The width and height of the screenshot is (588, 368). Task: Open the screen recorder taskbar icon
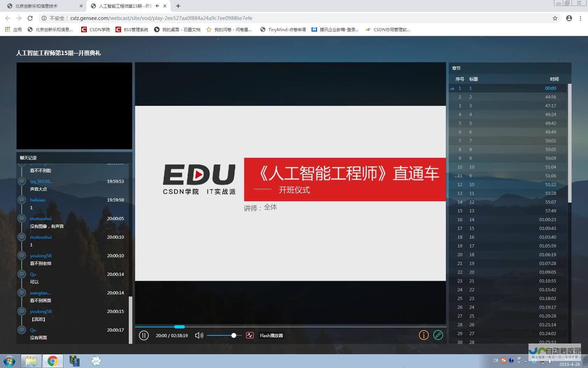[75, 361]
